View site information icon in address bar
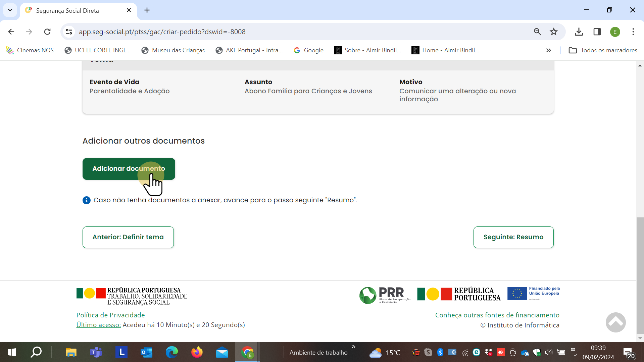Image resolution: width=644 pixels, height=362 pixels. point(69,32)
